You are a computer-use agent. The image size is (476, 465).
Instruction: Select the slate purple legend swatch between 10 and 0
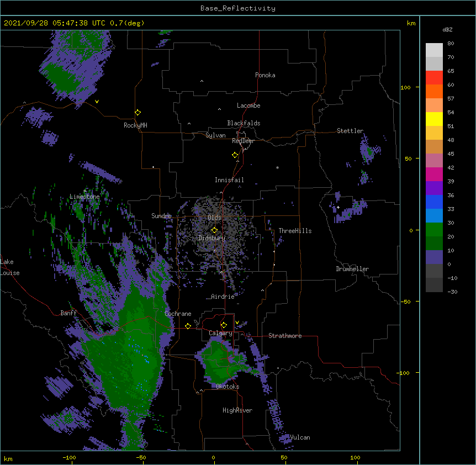click(x=434, y=257)
